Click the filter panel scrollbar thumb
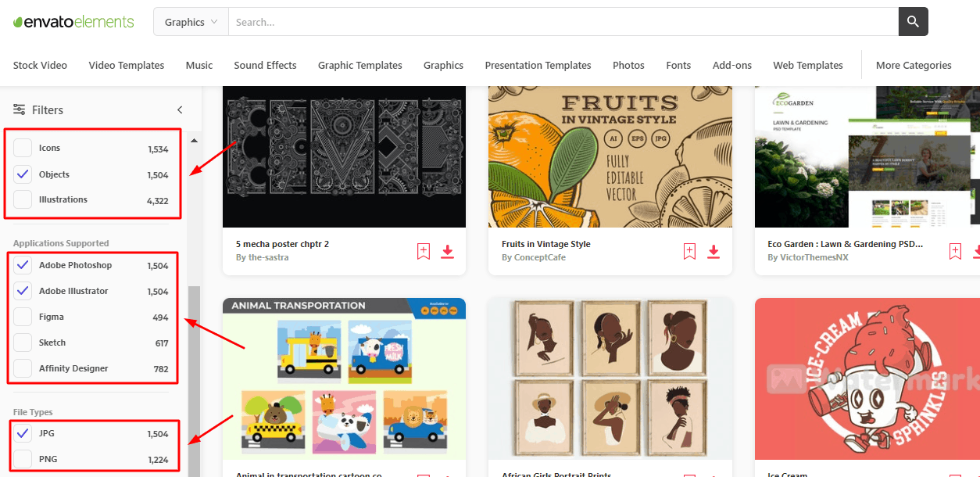 point(194,381)
